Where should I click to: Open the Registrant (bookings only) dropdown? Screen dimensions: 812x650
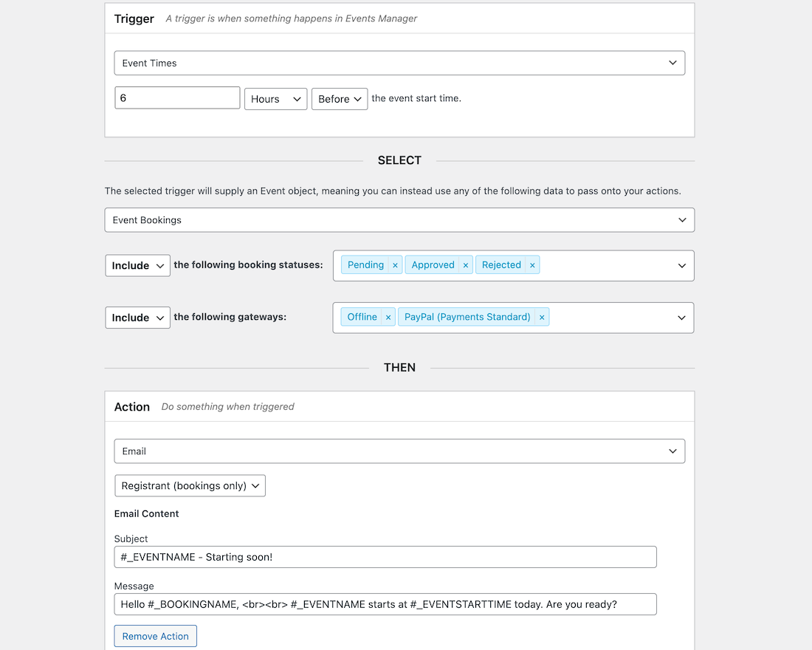click(x=190, y=486)
